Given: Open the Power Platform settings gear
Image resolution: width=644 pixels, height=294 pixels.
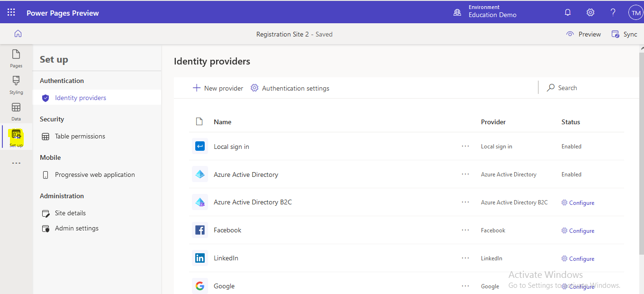Looking at the screenshot, I should click(590, 12).
